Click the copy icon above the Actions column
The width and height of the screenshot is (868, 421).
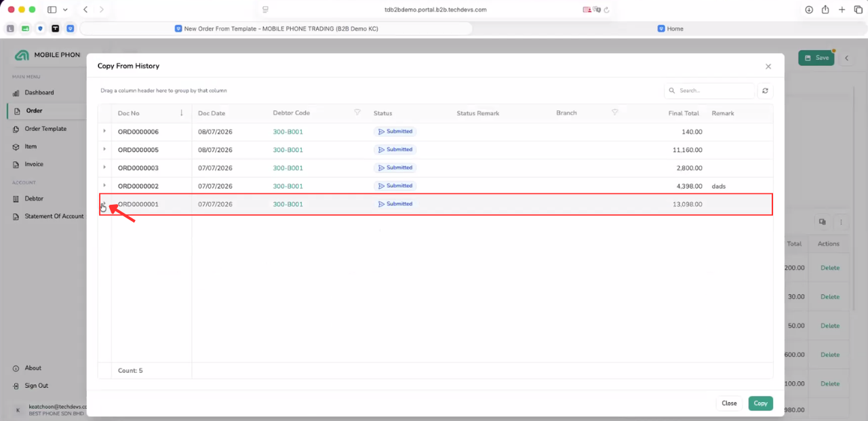point(822,222)
